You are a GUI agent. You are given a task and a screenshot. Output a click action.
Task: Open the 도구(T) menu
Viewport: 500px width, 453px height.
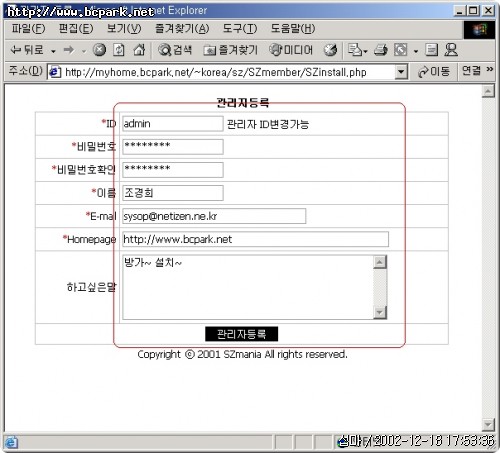click(x=240, y=29)
